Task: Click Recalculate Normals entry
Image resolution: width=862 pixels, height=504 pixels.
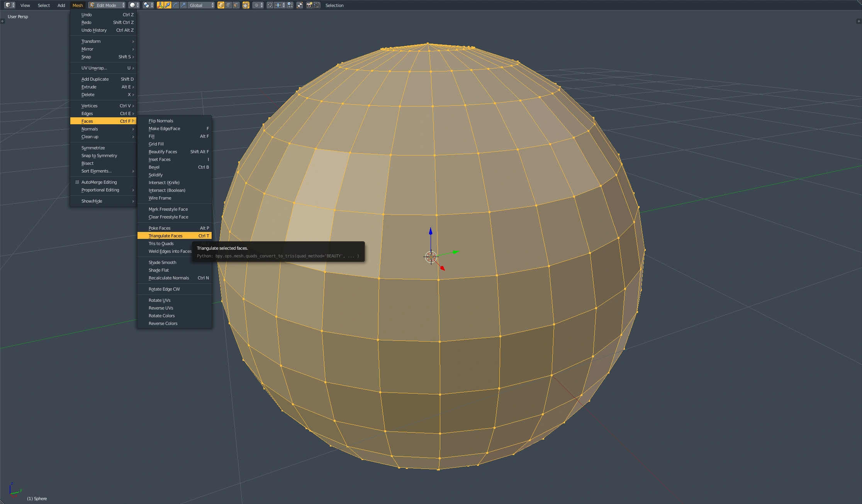Action: click(169, 278)
